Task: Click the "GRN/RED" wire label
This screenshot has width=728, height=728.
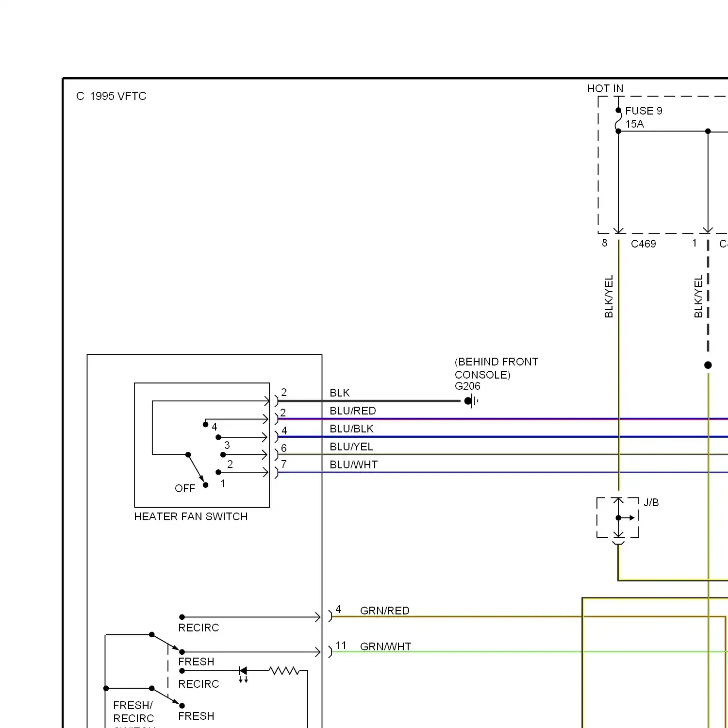Action: (385, 611)
